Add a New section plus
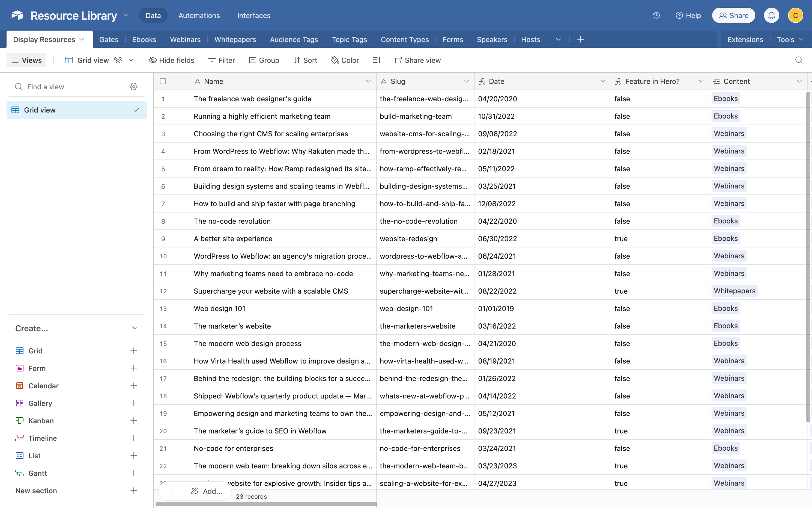This screenshot has height=508, width=812. point(133,491)
